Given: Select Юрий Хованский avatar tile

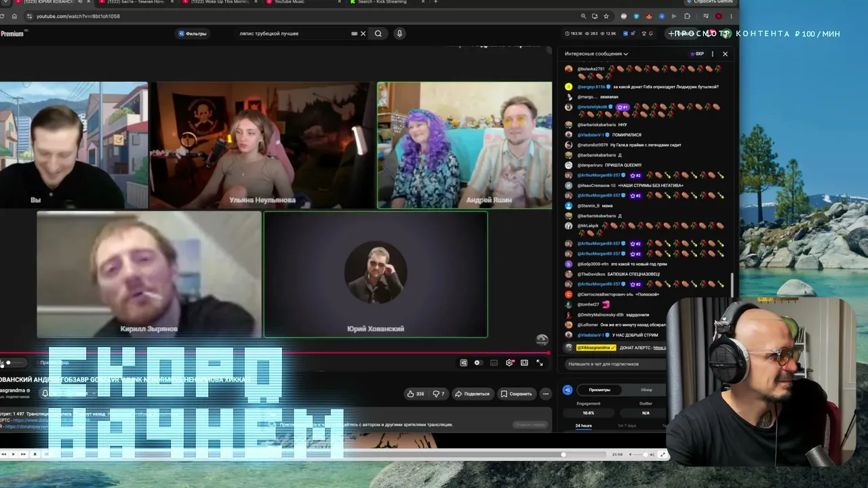Looking at the screenshot, I should (376, 274).
